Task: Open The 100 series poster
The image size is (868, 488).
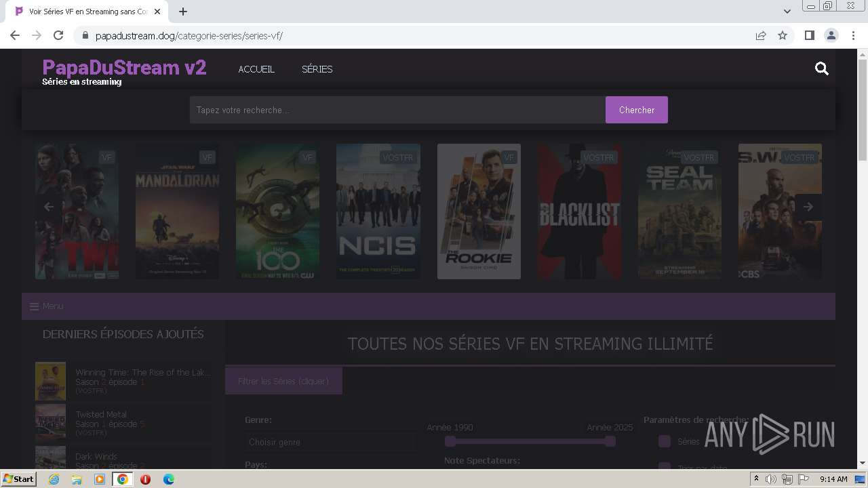Action: point(277,211)
